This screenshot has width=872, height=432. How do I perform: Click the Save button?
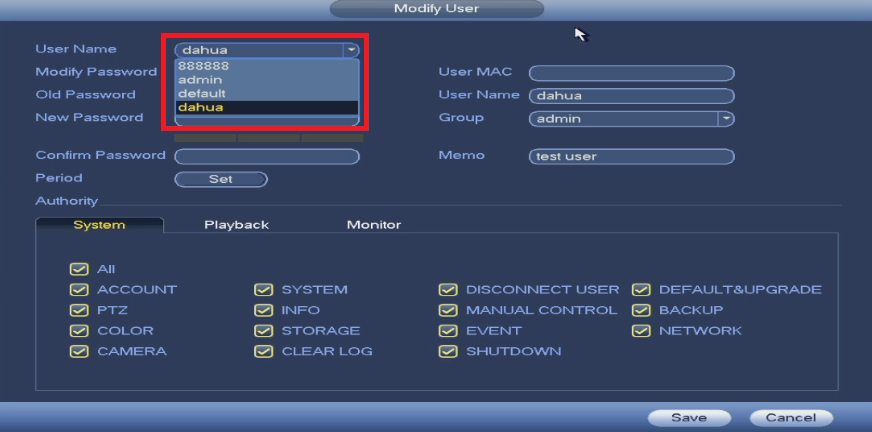pos(689,418)
